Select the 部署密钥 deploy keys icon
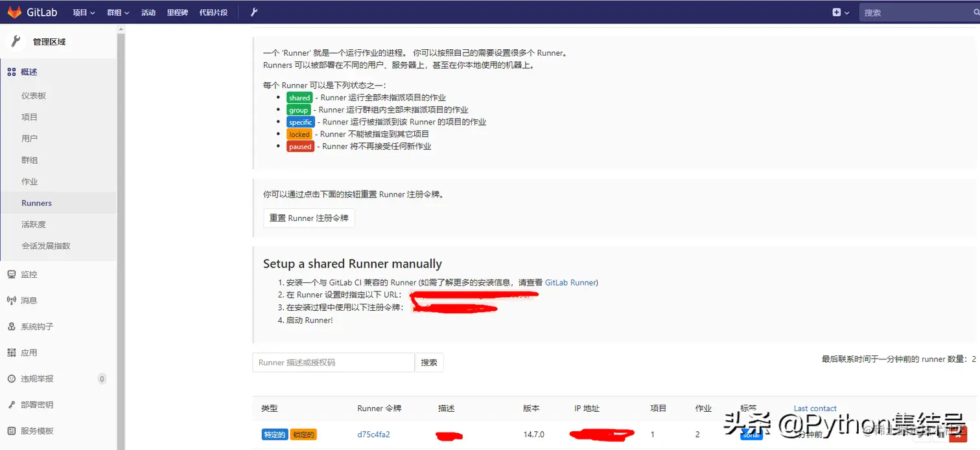This screenshot has width=980, height=450. 11,404
